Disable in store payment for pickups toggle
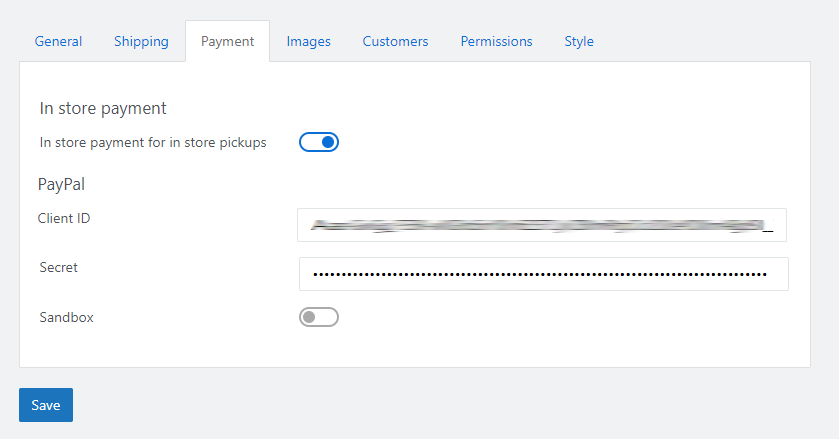 point(319,142)
